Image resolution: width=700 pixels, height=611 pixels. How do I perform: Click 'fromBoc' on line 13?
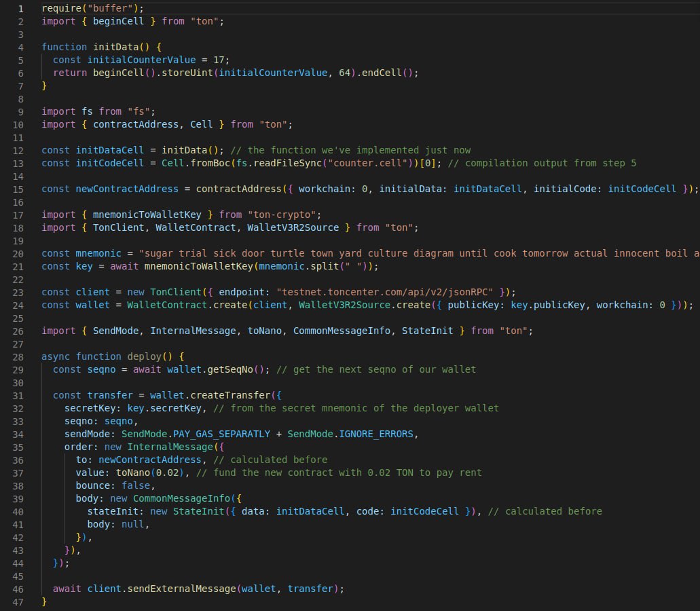[210, 164]
